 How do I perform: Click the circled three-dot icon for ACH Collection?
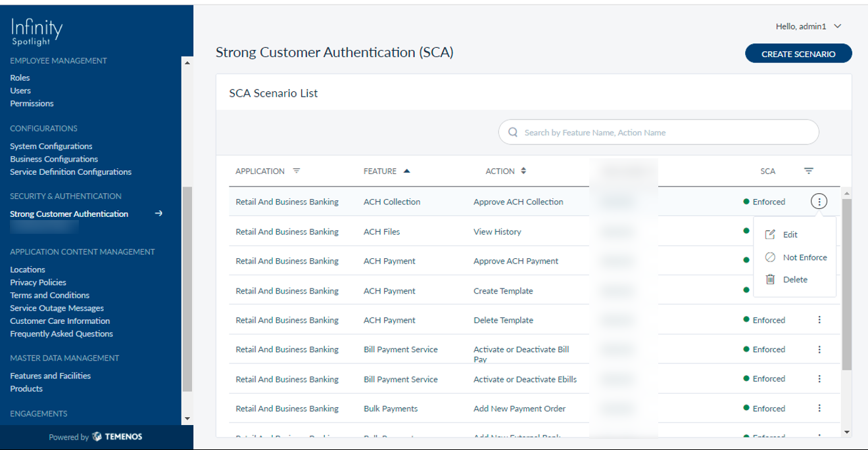click(x=819, y=202)
